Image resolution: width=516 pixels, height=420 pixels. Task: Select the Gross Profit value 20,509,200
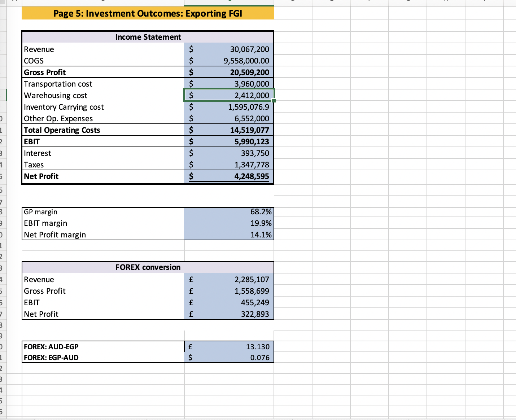coord(250,73)
